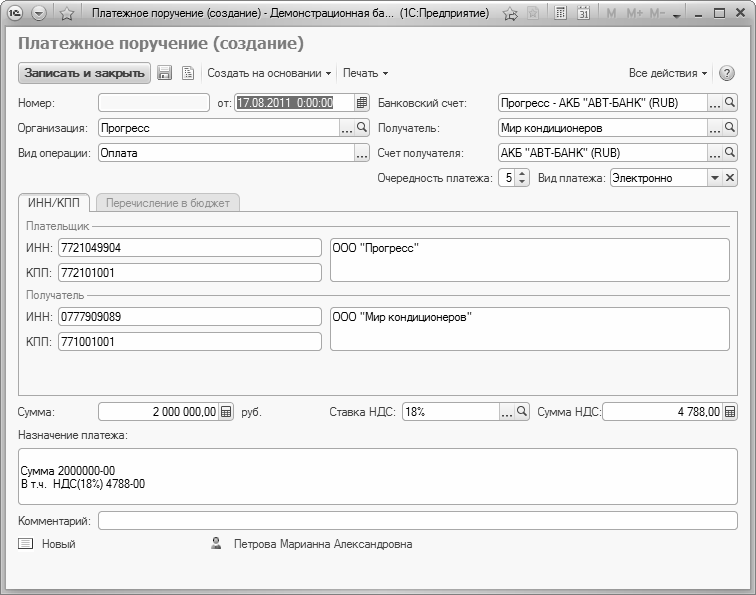Open calculator for the Сумма field
756x595 pixels.
[x=226, y=412]
